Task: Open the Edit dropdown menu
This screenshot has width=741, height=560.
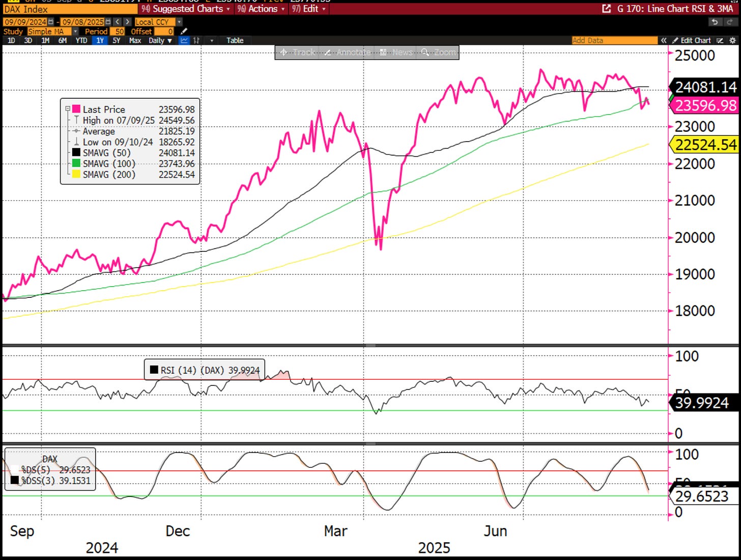Action: [308, 9]
